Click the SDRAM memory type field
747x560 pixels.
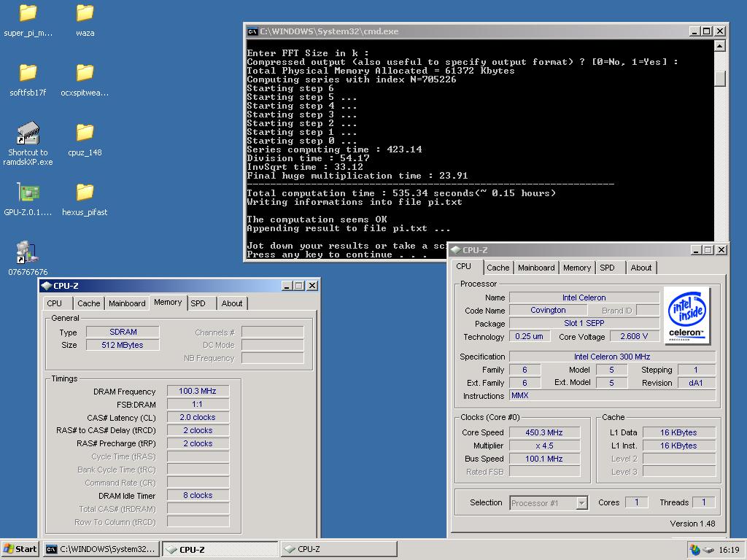click(123, 332)
